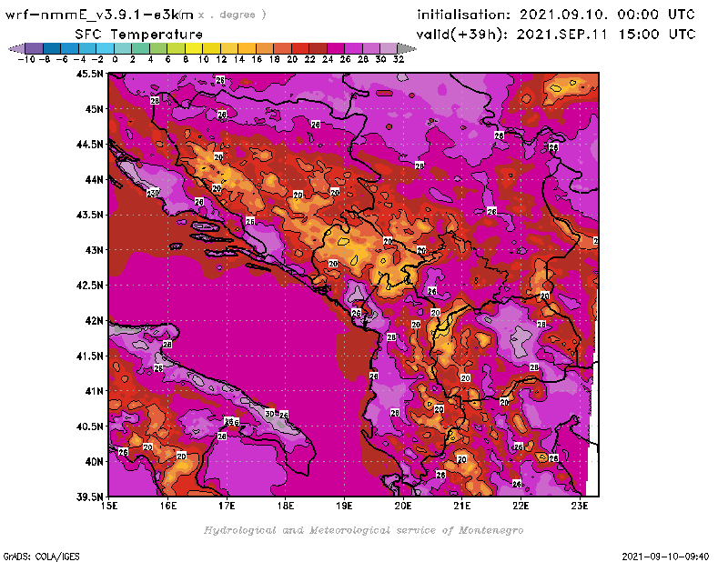Click the '18E' longitude label
Viewport: 728px width, 562px height.
pyautogui.click(x=286, y=506)
